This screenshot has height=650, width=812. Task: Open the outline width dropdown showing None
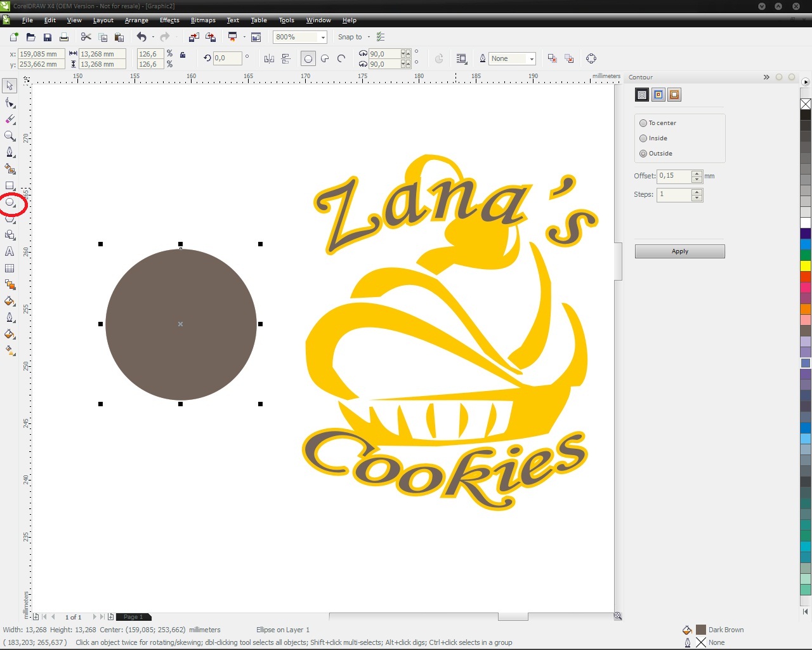pyautogui.click(x=532, y=58)
